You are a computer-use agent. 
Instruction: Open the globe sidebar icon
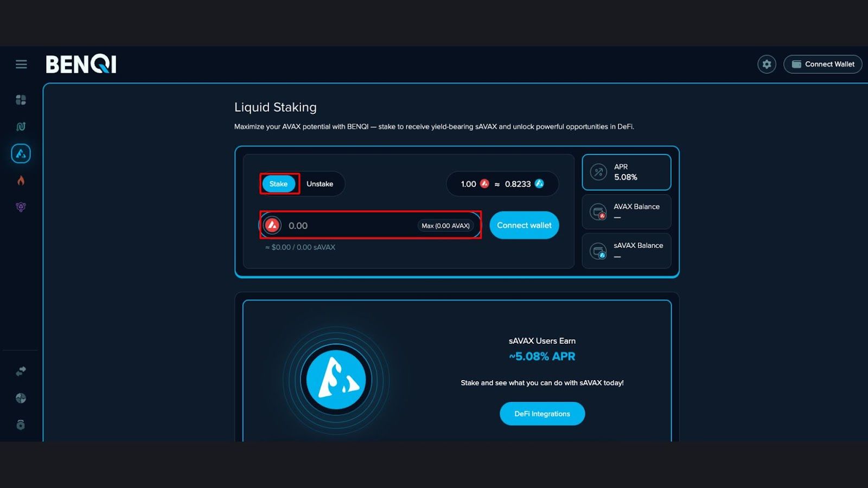pyautogui.click(x=21, y=398)
